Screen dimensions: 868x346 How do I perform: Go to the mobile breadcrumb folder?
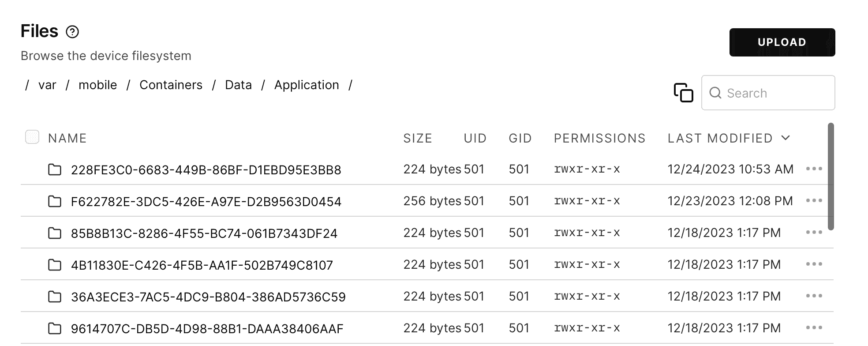pos(97,85)
